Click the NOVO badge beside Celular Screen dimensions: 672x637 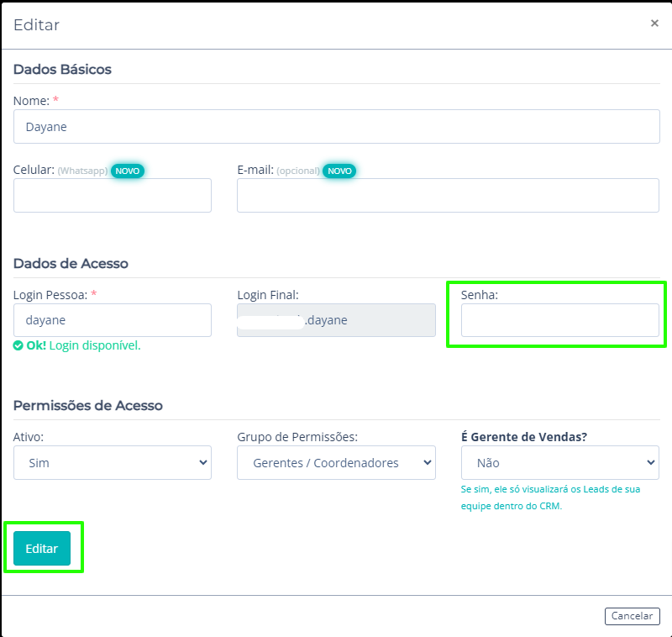(x=128, y=171)
